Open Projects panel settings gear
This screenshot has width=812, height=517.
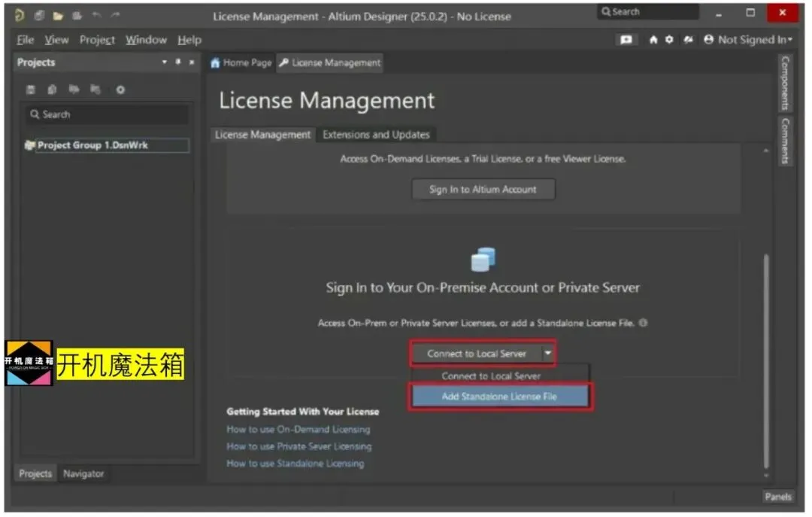pyautogui.click(x=120, y=90)
